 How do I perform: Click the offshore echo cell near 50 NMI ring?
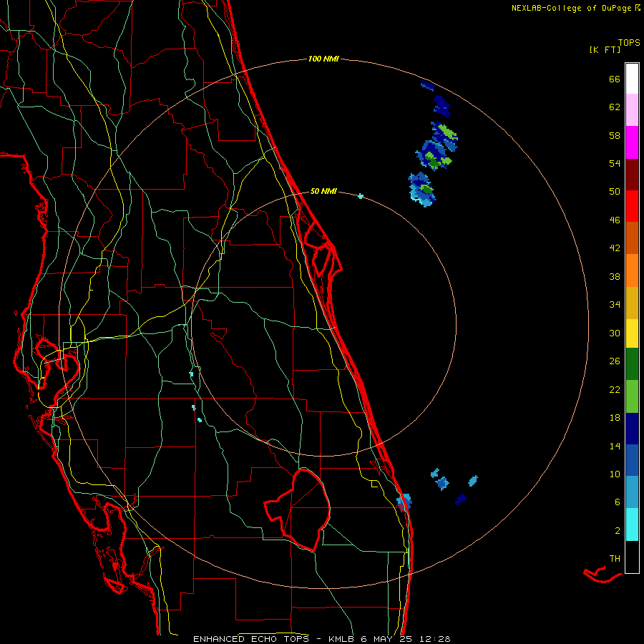(x=421, y=189)
